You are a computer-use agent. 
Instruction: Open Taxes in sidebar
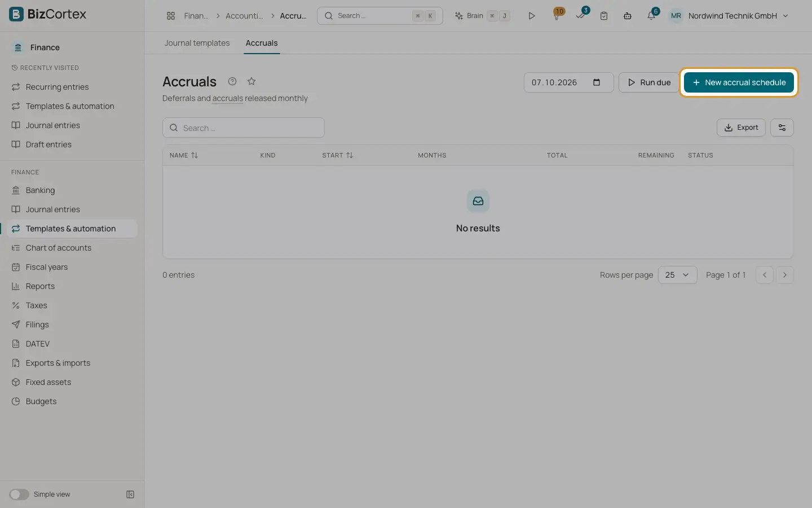(x=72, y=305)
